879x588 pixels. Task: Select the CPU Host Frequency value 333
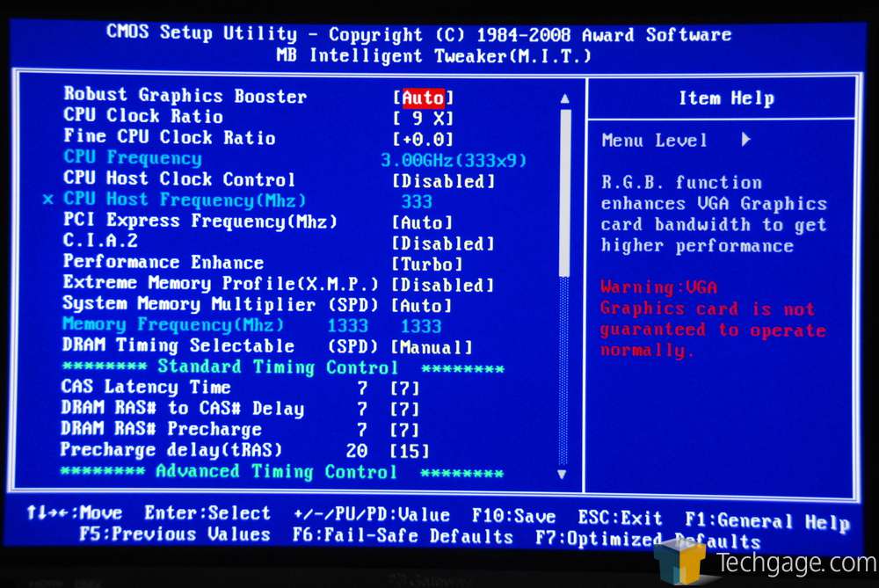[x=417, y=202]
